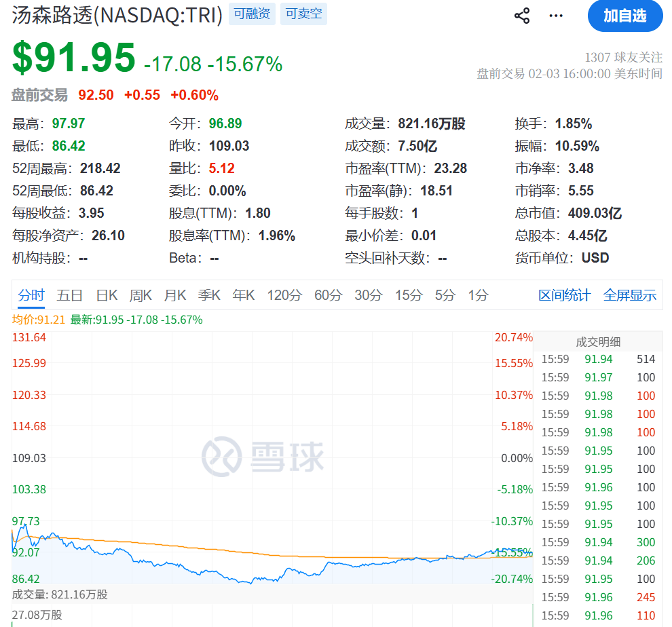This screenshot has width=672, height=627.
Task: Switch to the 年K yearly chart tab
Action: coord(244,295)
